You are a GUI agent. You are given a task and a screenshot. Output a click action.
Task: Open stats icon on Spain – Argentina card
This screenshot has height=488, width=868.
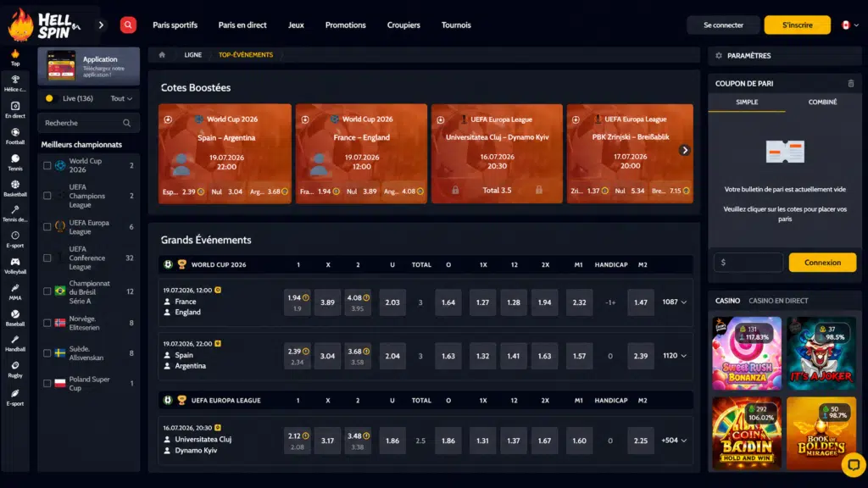click(x=168, y=119)
